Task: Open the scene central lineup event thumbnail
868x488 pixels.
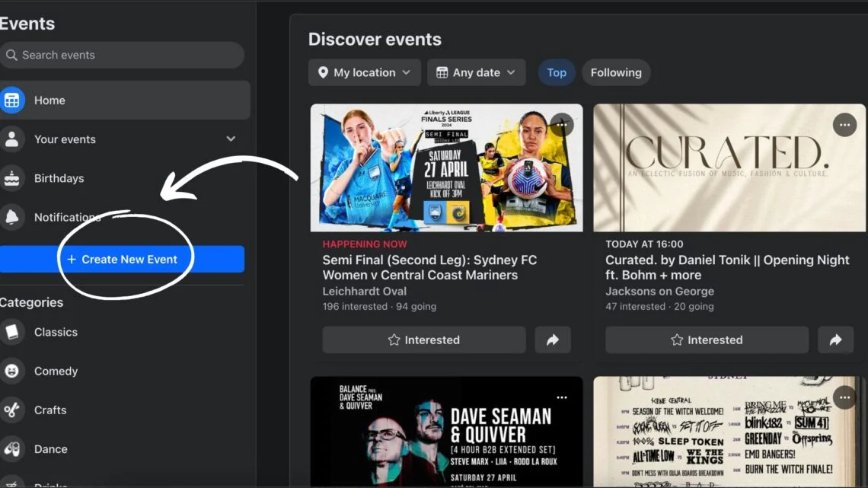Action: 729,432
